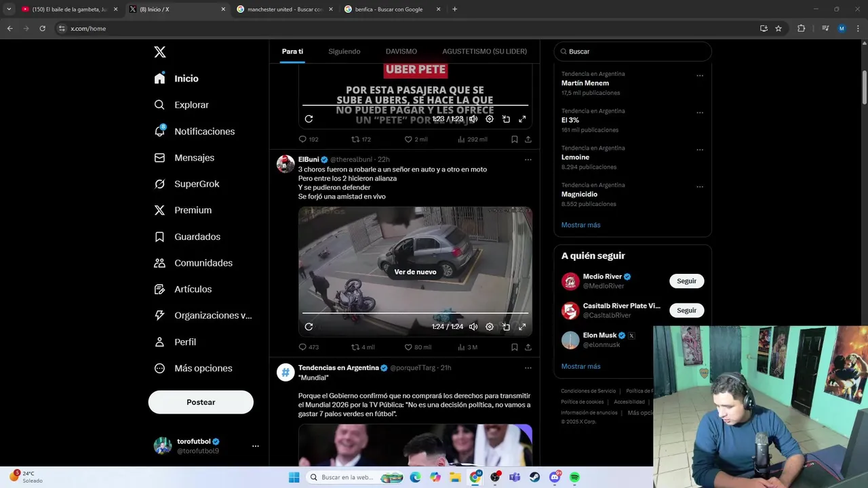Viewport: 868px width, 488px height.
Task: Reload the browser page
Action: (42, 28)
